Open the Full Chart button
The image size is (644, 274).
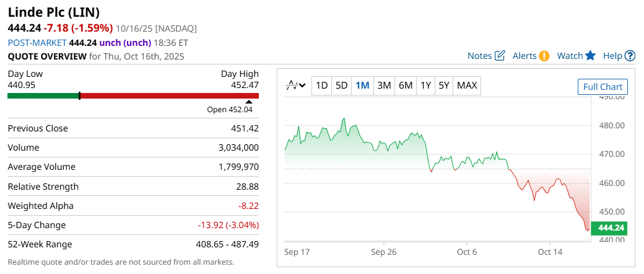click(x=603, y=87)
